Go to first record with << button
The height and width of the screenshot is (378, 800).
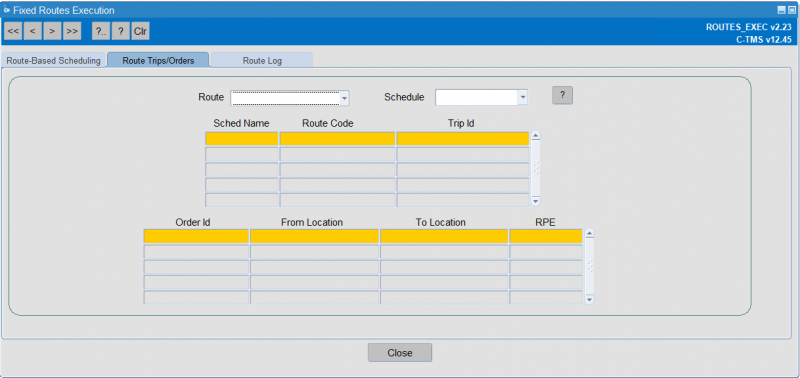(13, 31)
